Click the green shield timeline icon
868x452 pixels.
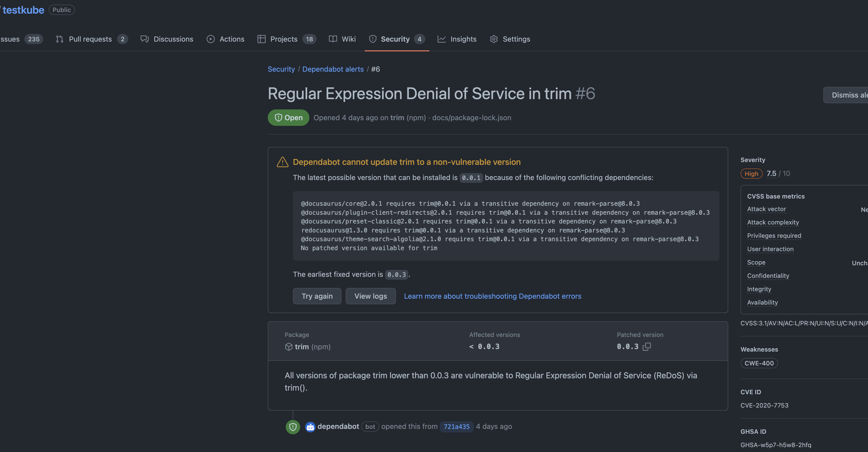293,427
